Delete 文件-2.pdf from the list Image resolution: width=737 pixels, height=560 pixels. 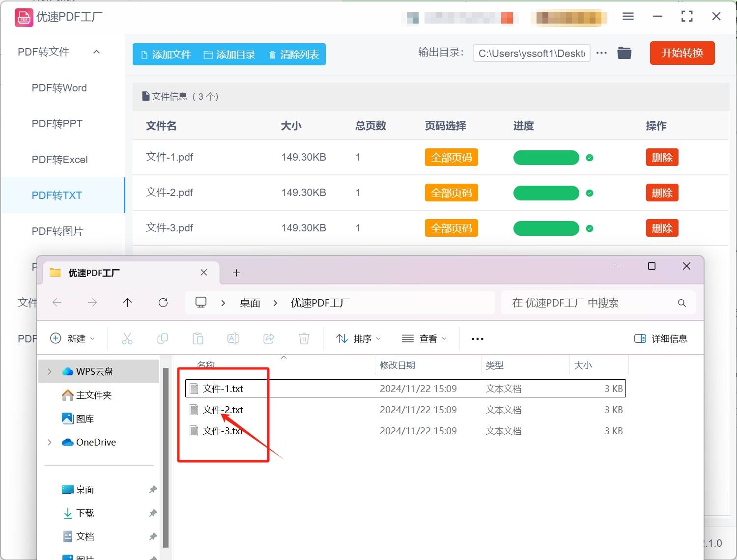click(x=662, y=193)
